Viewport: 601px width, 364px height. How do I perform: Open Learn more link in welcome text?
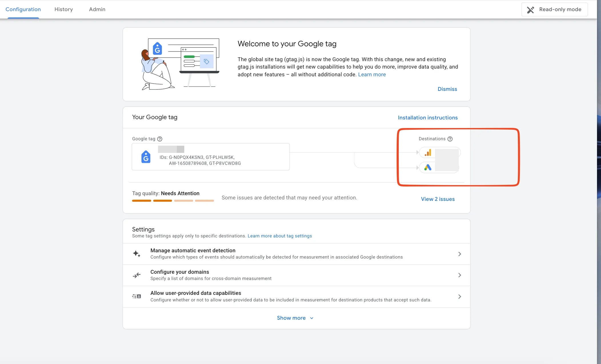pos(372,75)
